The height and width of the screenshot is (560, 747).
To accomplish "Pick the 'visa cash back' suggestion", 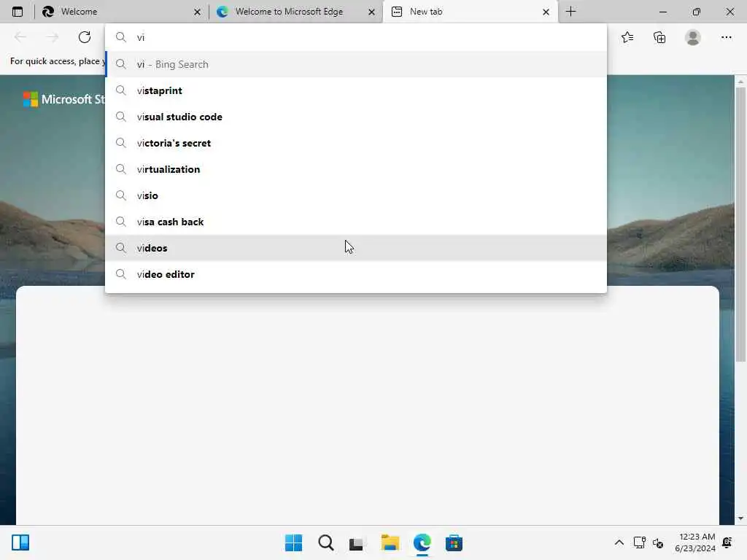I will [x=356, y=222].
